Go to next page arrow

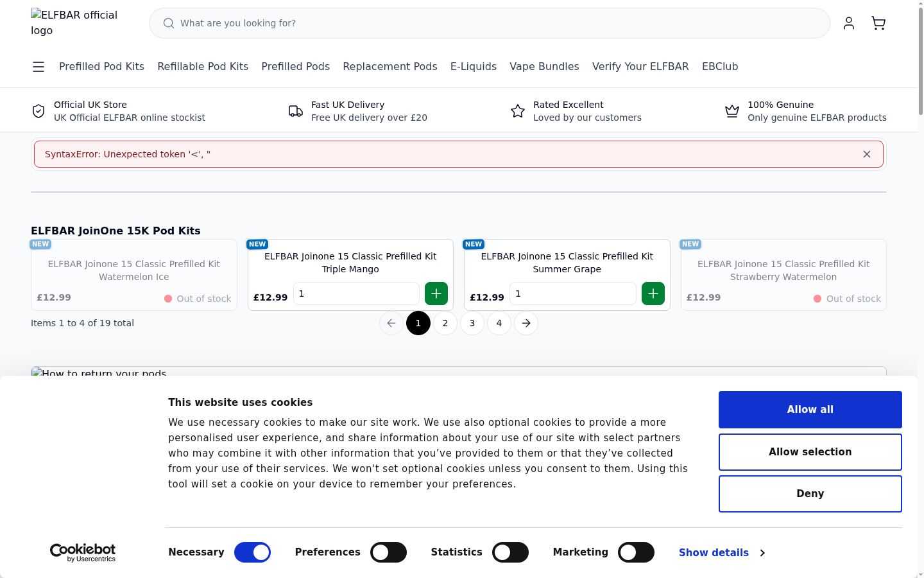coord(526,323)
